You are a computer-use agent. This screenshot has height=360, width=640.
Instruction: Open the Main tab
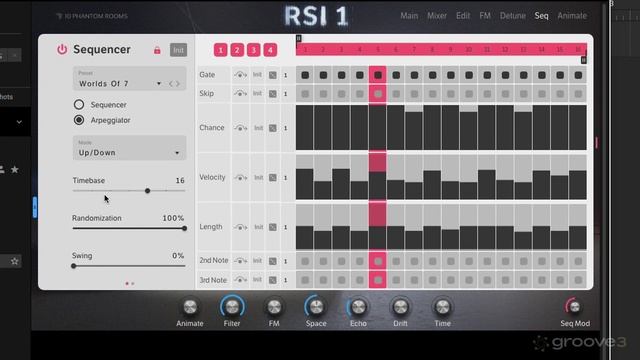tap(409, 16)
